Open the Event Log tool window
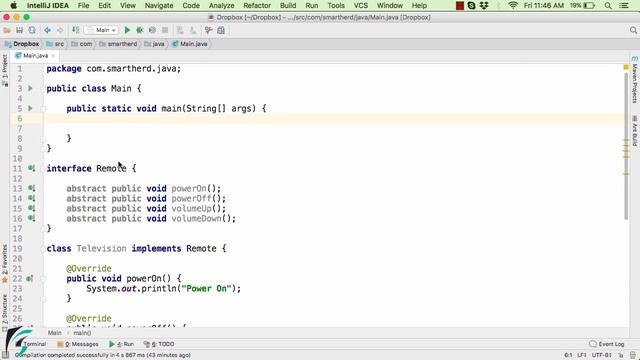640x360 pixels. click(607, 344)
